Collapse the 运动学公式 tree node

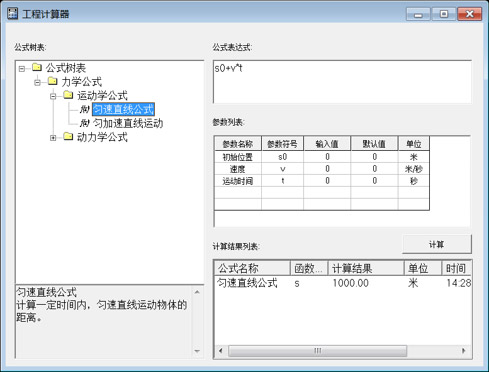pyautogui.click(x=53, y=96)
